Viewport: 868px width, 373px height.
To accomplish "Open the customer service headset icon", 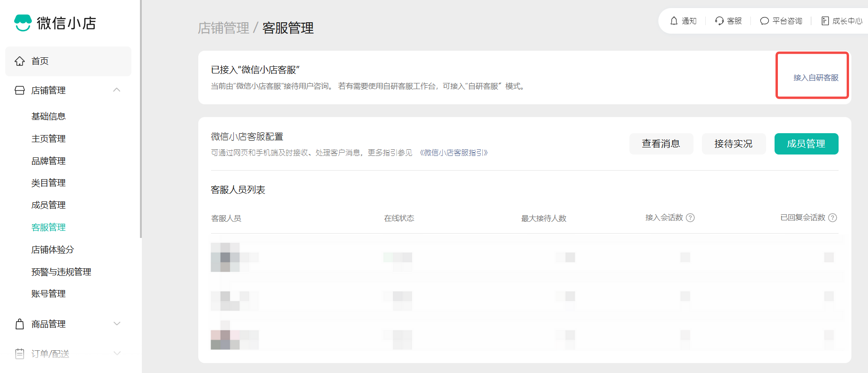I will coord(719,21).
